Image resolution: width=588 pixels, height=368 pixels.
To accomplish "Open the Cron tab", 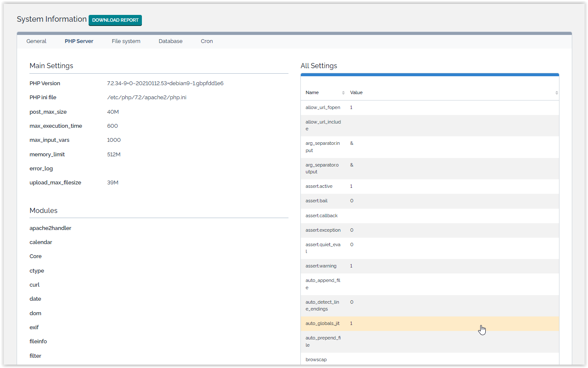I will [207, 41].
